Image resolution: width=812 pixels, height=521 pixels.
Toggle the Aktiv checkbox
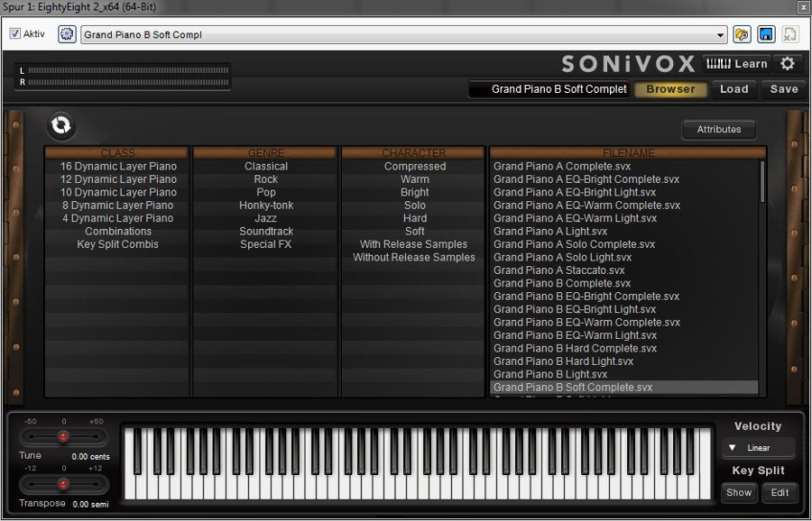coord(15,33)
